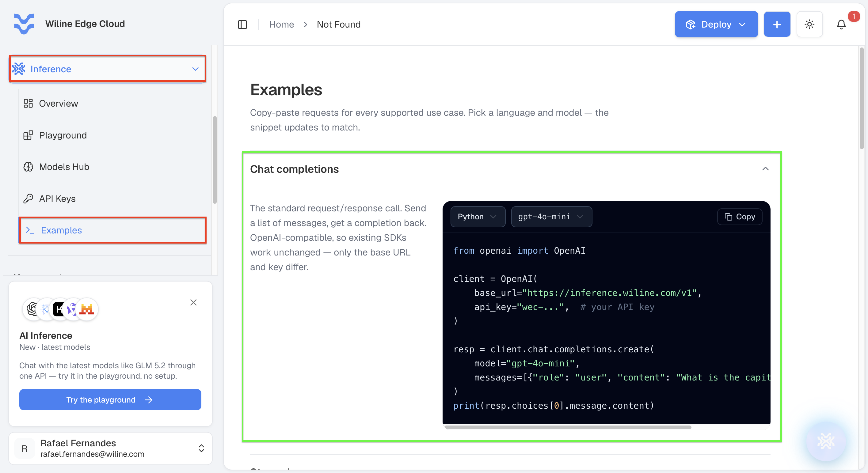Open the gpt-4o-mini model dropdown
Viewport: 868px width, 473px height.
click(551, 217)
